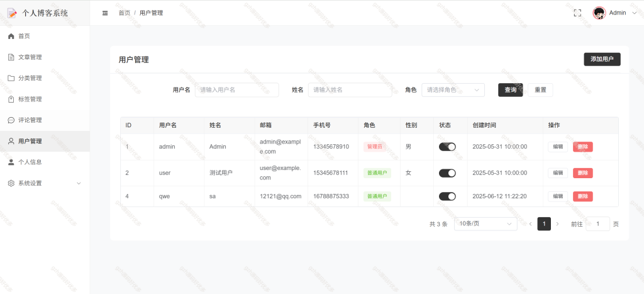Click the 2025-06-12 11:22:20 timestamp

tap(500, 196)
